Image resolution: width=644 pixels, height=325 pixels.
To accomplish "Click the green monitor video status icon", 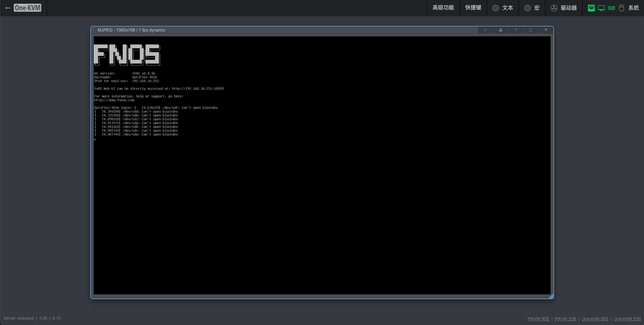I will (601, 8).
